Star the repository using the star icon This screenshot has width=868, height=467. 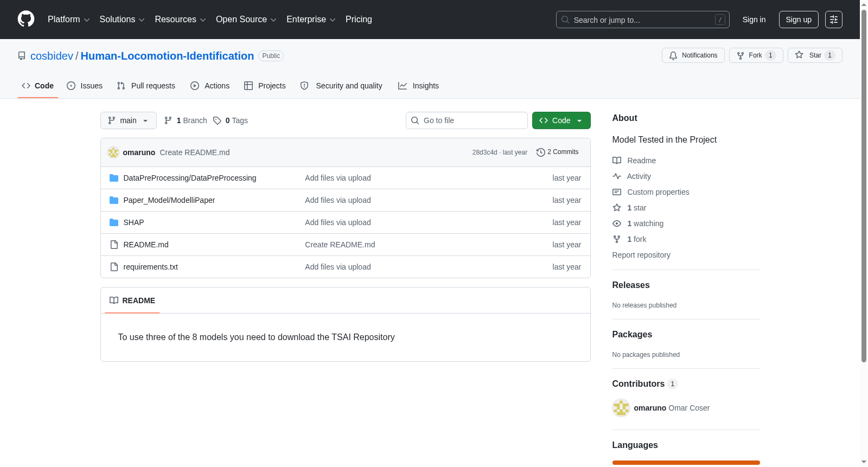tap(799, 55)
